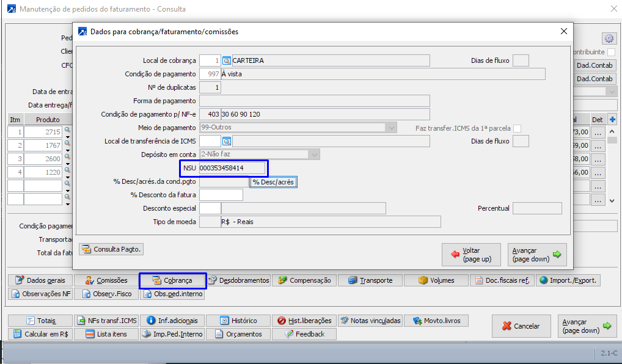Open Notas vinculadas
Screen dimensions: 622x364
[370, 321]
